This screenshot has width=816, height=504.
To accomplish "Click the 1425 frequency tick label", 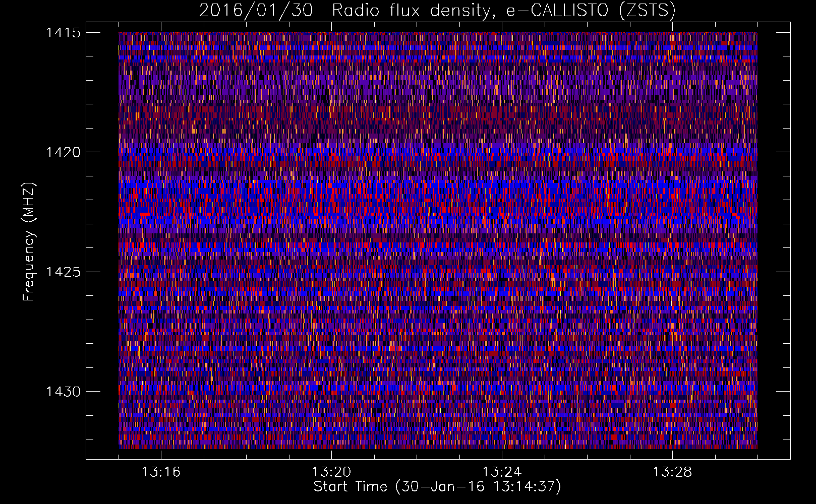I will [x=63, y=272].
